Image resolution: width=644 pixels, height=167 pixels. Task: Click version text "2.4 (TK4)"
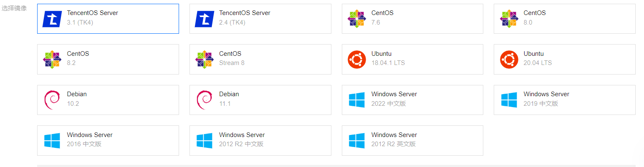(x=232, y=22)
